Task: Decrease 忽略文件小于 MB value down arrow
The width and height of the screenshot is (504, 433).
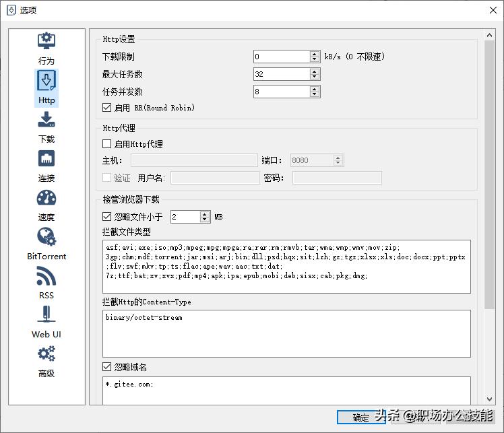Action: point(205,220)
